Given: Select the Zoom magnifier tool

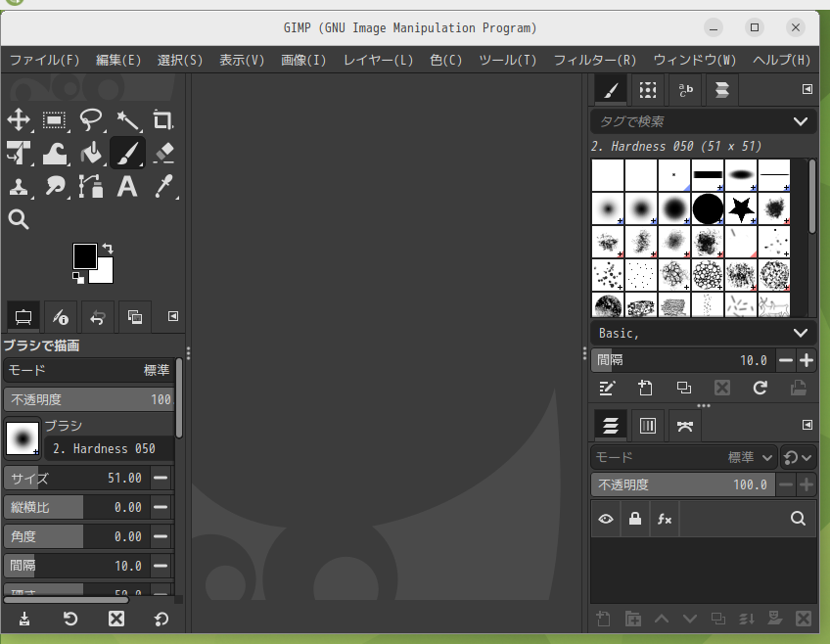Looking at the screenshot, I should 19,218.
